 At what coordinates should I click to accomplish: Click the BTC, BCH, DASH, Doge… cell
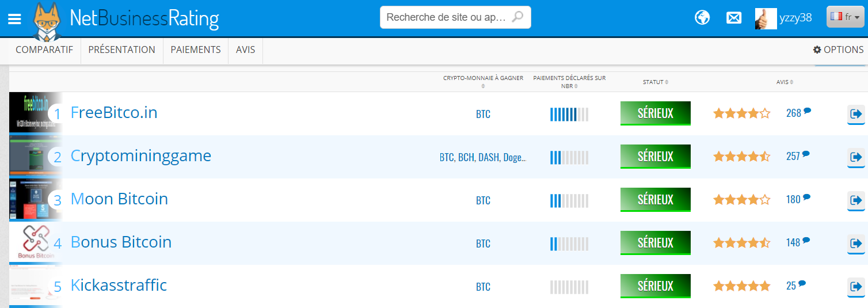click(483, 157)
